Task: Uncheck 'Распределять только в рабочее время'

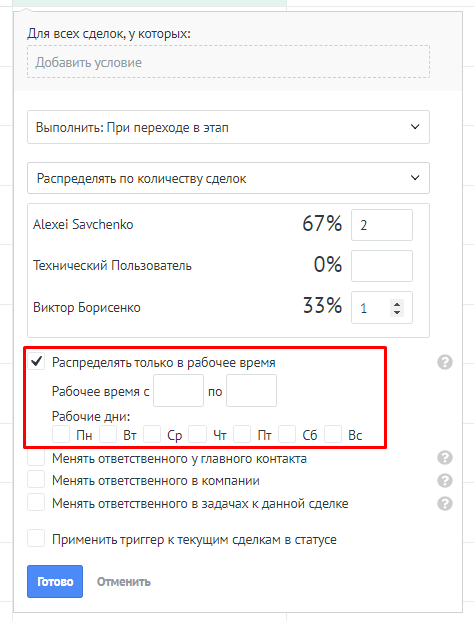Action: [36, 362]
